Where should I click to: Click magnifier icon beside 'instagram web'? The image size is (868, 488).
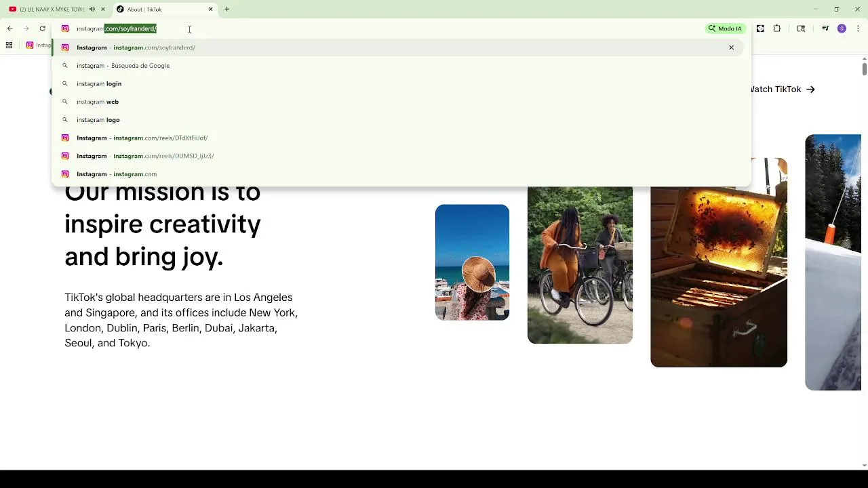coord(65,102)
